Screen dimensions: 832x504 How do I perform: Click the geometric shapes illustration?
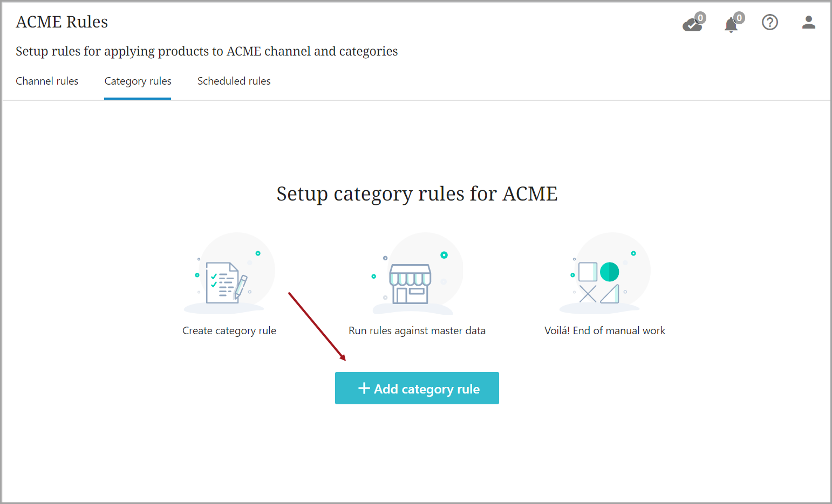click(600, 282)
